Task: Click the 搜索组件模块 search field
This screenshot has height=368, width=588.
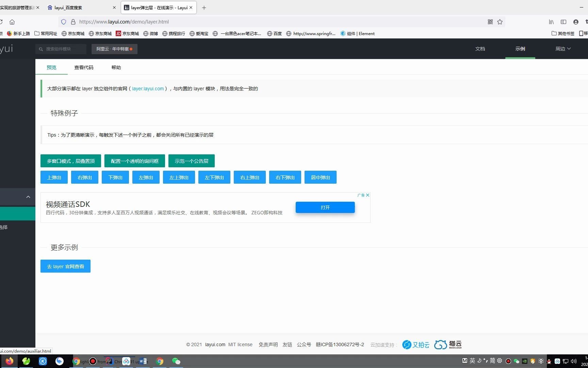Action: pyautogui.click(x=61, y=49)
